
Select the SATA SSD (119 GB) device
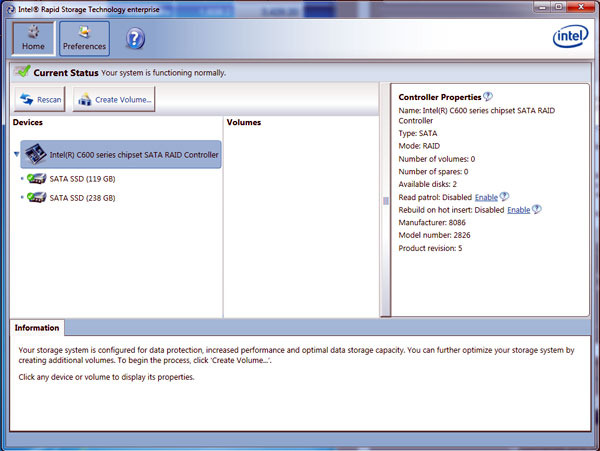coord(82,179)
